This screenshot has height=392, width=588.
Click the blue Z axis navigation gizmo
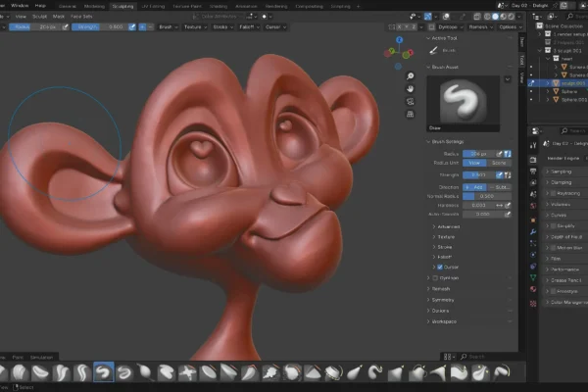click(400, 40)
